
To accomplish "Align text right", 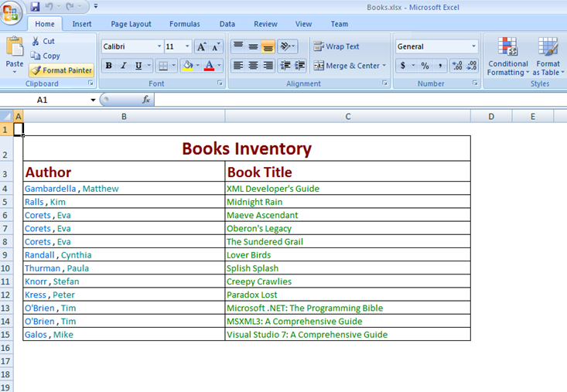I will click(x=268, y=66).
